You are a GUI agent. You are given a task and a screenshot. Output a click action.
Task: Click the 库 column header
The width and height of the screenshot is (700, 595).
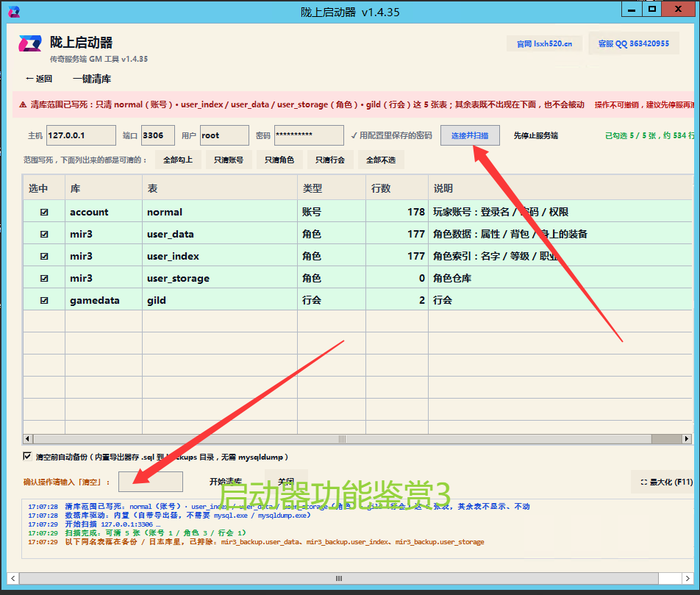[104, 188]
